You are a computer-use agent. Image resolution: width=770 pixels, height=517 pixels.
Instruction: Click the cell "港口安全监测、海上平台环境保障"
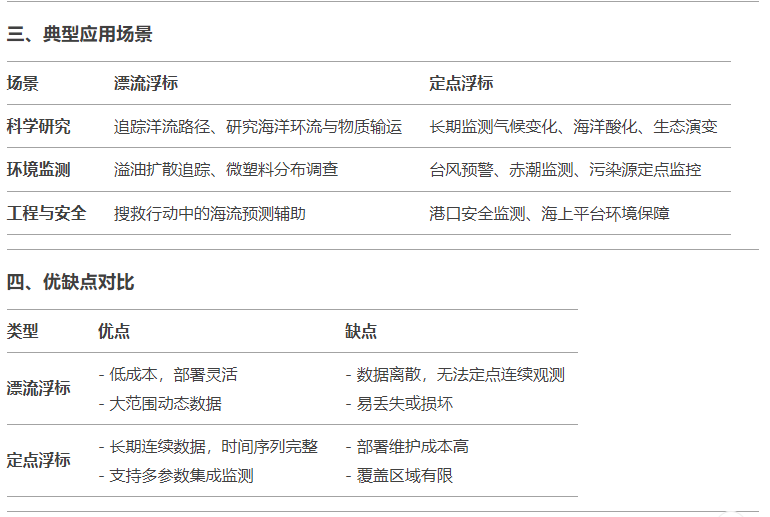pos(549,213)
